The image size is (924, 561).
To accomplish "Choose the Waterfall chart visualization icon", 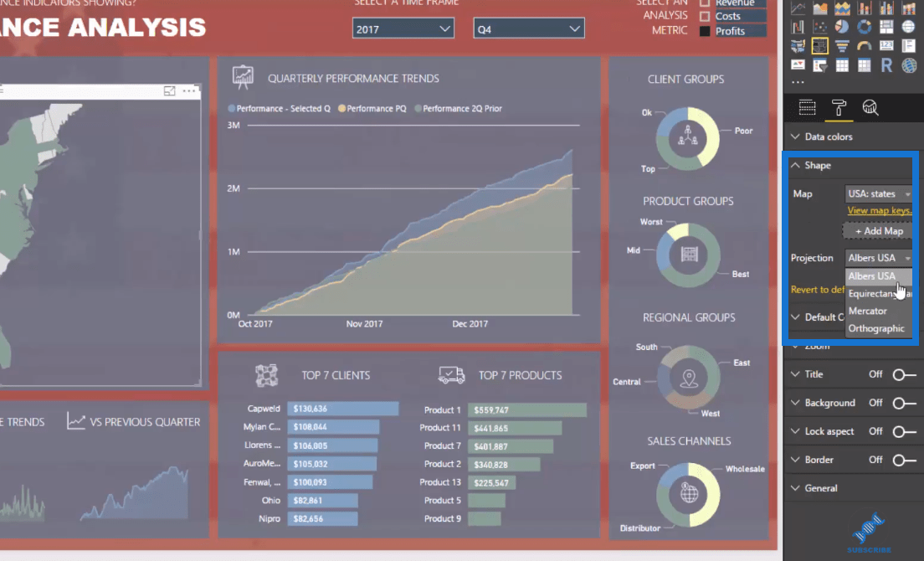I will coord(798,27).
